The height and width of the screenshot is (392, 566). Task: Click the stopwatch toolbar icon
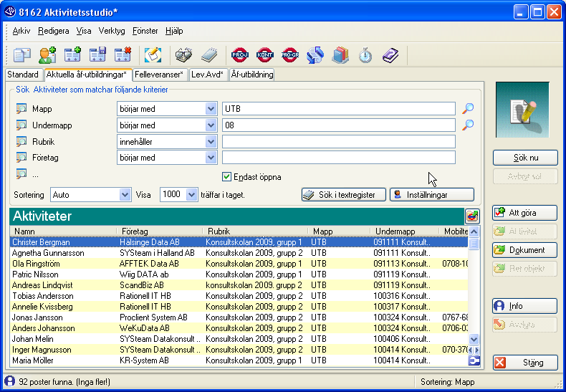click(x=365, y=55)
